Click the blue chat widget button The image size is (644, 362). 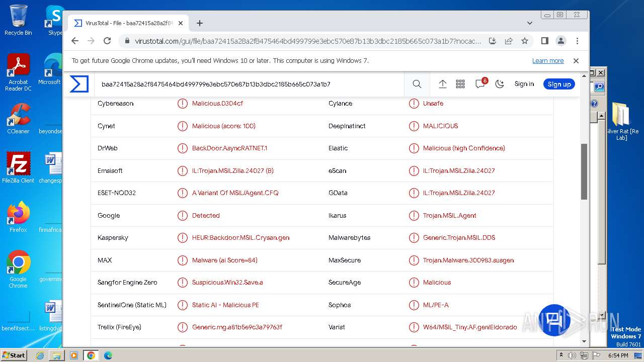point(554,320)
